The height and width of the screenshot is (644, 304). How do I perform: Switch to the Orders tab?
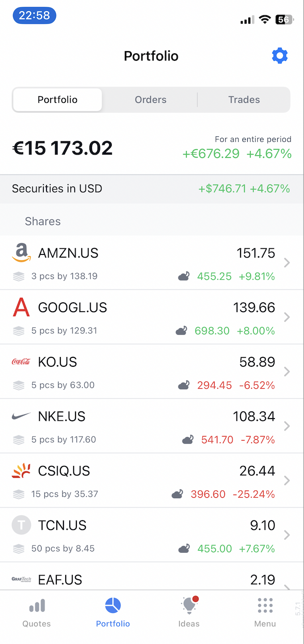[151, 100]
